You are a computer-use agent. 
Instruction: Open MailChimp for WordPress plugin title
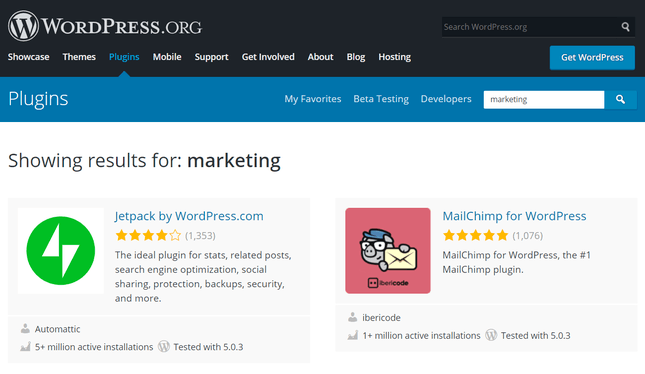pos(514,216)
